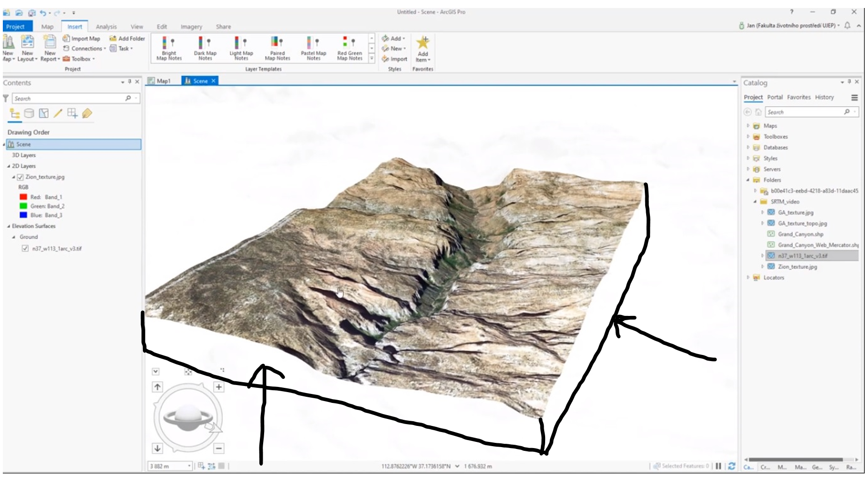Switch to the Imagery ribbon tab
The image size is (868, 480).
click(x=192, y=27)
